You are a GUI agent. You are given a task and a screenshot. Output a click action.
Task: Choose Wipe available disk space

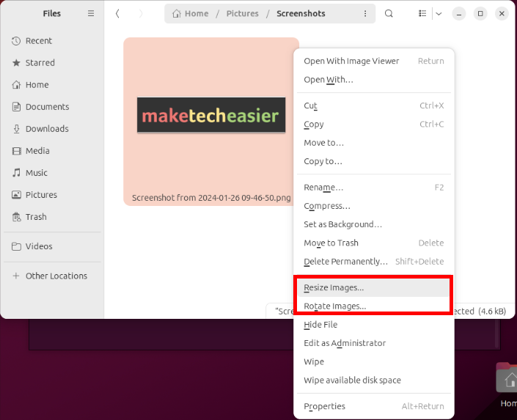click(x=373, y=380)
